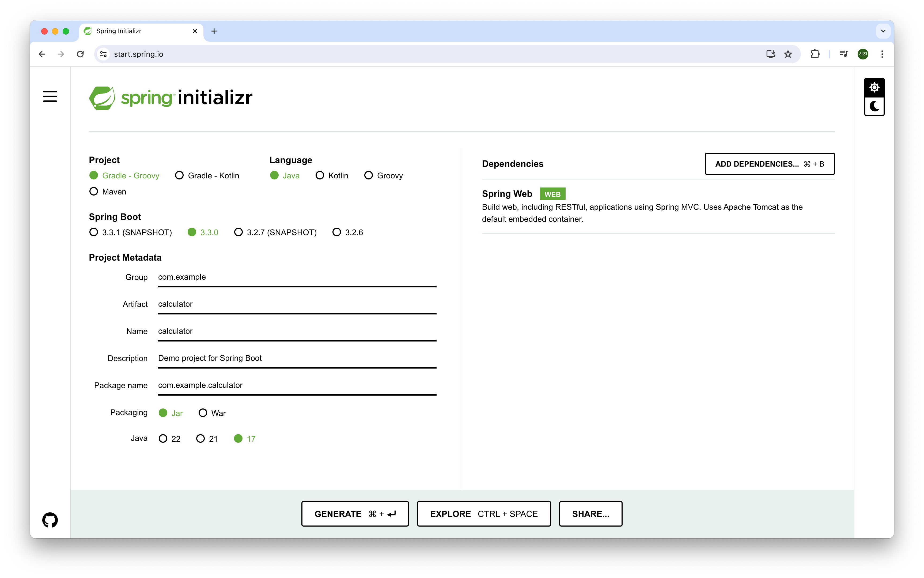Viewport: 924px width, 578px height.
Task: Go forward with the browser forward arrow
Action: click(x=61, y=54)
